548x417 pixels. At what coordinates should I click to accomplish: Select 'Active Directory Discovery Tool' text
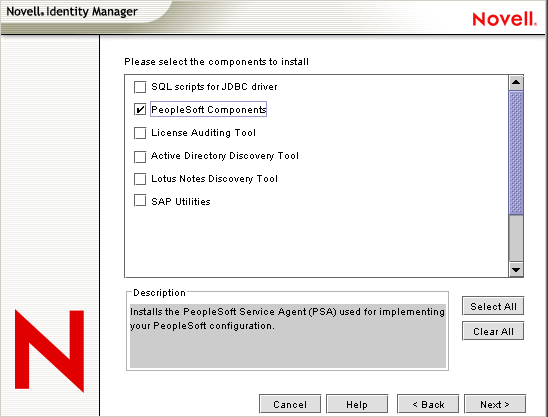pyautogui.click(x=225, y=156)
